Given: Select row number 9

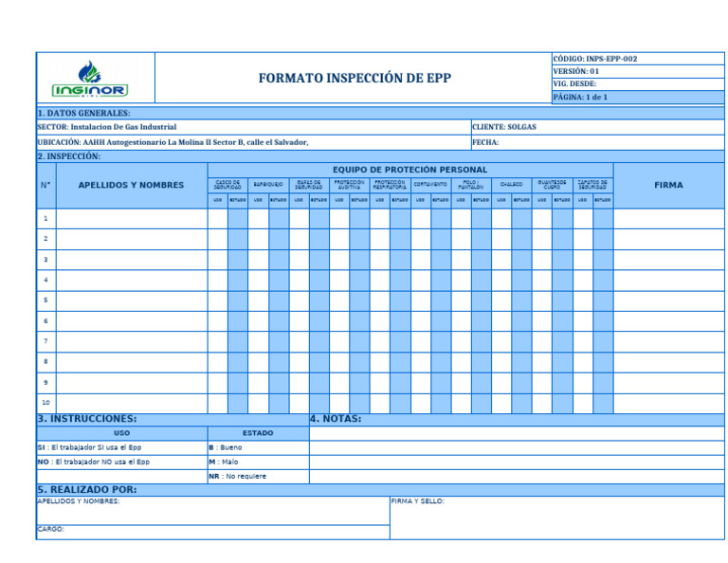Looking at the screenshot, I should (x=45, y=383).
